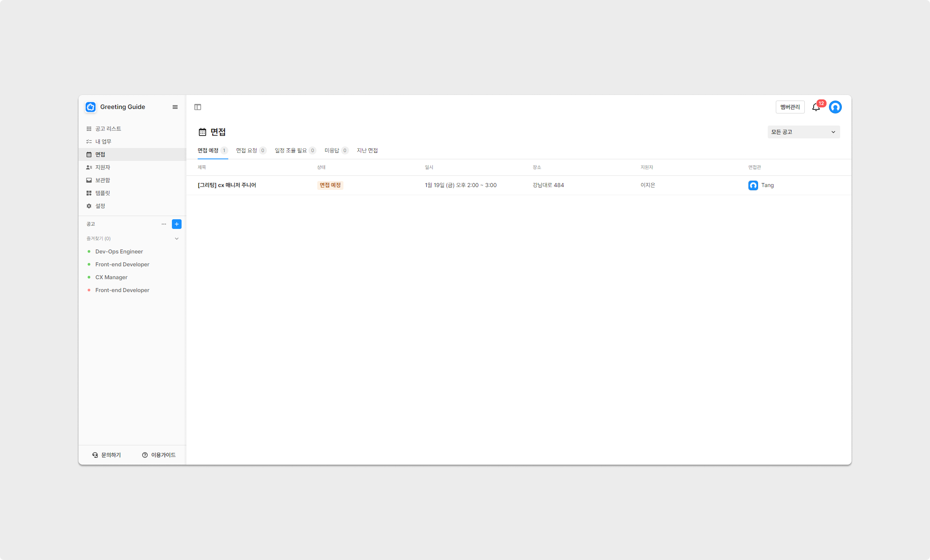Image resolution: width=930 pixels, height=560 pixels.
Task: Expand the 모든 공고 dropdown
Action: [804, 132]
